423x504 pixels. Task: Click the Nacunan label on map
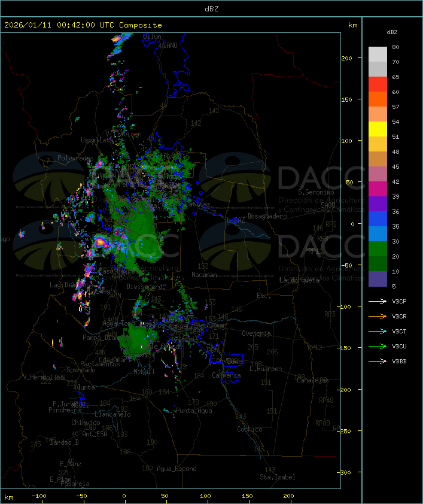204,275
